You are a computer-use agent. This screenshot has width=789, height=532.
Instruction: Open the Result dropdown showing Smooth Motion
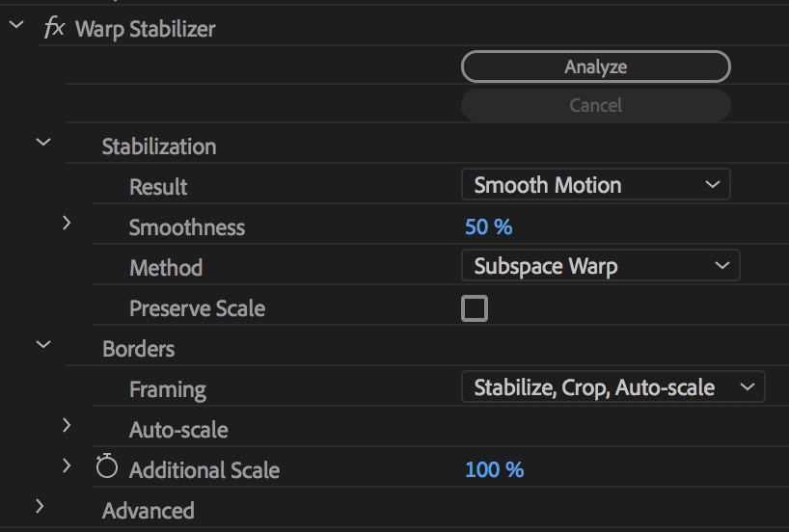pyautogui.click(x=595, y=184)
